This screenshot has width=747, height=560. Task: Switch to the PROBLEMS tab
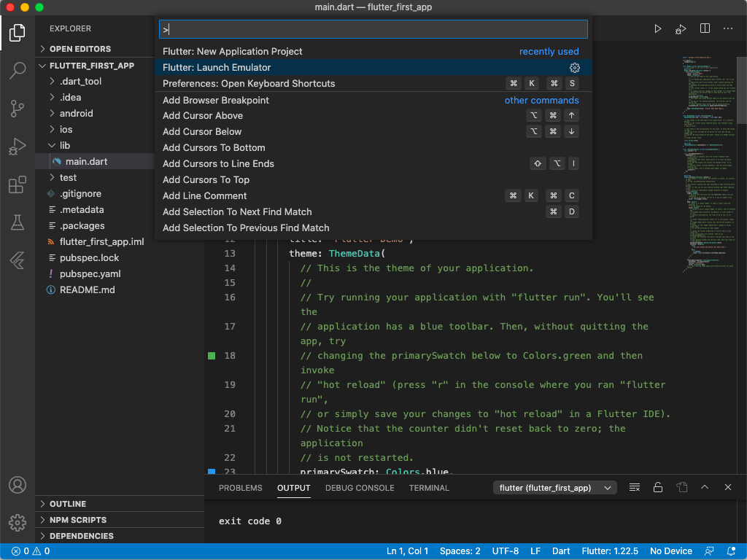tap(241, 488)
